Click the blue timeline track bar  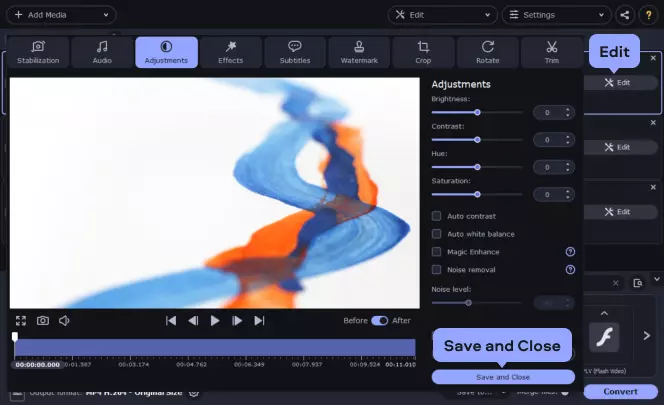pos(215,347)
